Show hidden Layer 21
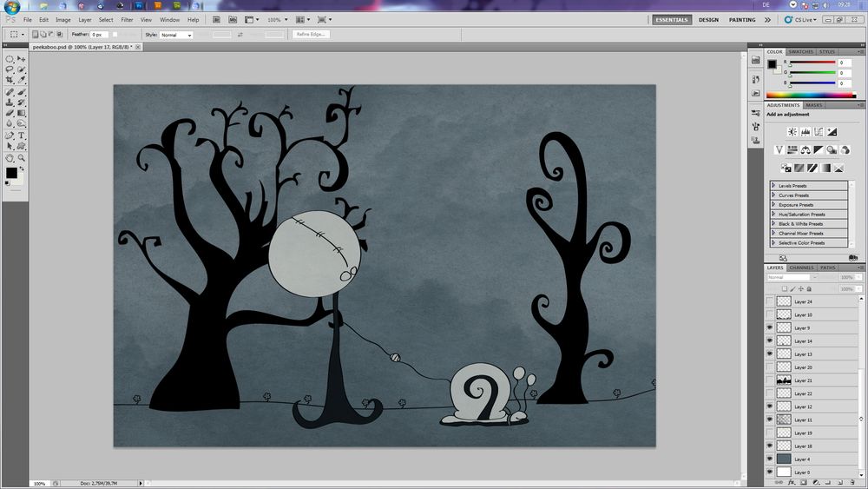The image size is (868, 489). click(769, 380)
